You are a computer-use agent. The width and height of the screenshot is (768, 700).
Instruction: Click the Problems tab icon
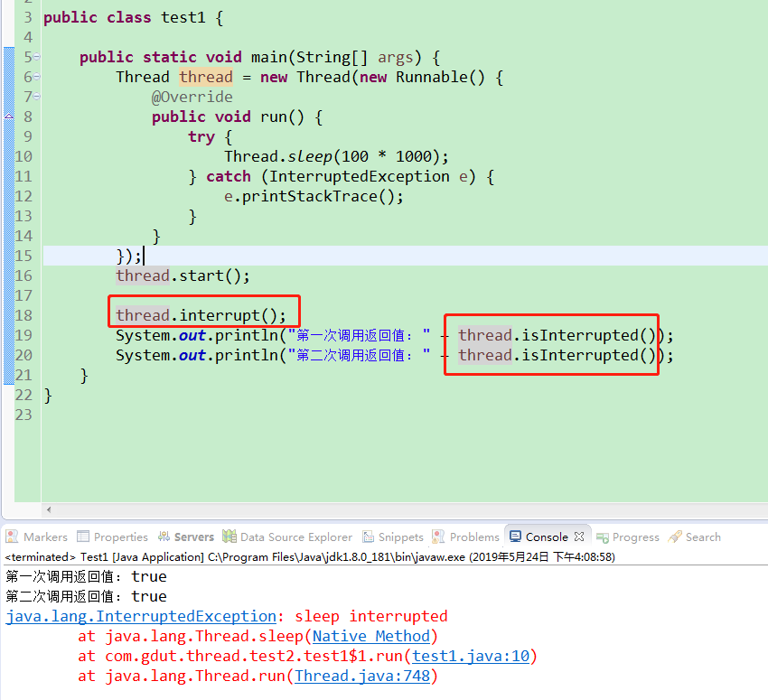pyautogui.click(x=438, y=537)
